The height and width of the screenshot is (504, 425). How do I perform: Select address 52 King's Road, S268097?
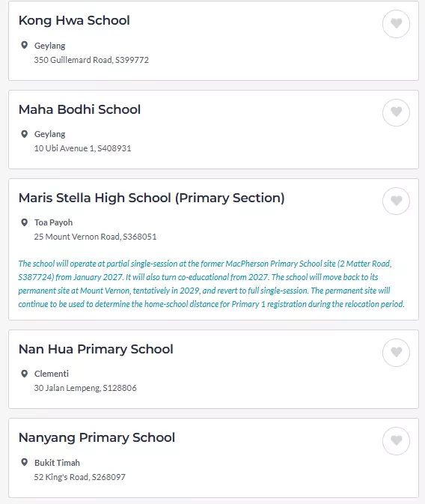(79, 477)
